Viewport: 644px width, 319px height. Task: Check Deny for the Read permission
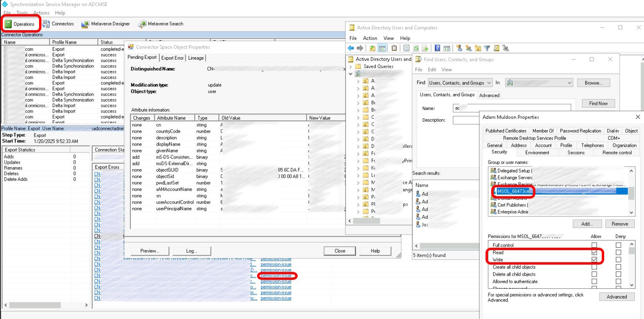point(619,252)
